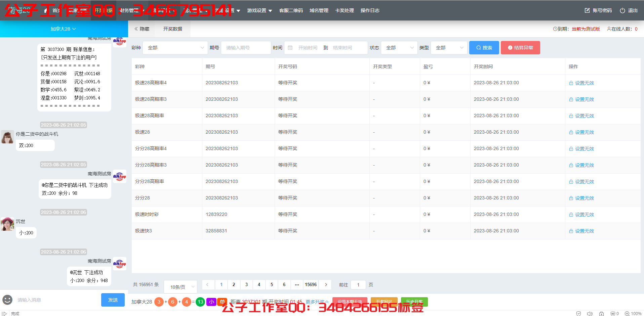Click the lock icon in the 极速28 row
644x316 pixels.
[571, 132]
